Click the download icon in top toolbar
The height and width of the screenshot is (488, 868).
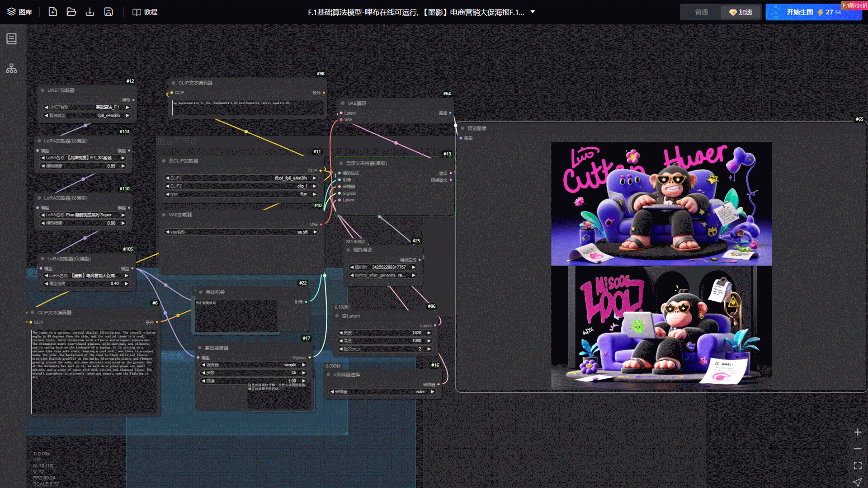point(90,12)
